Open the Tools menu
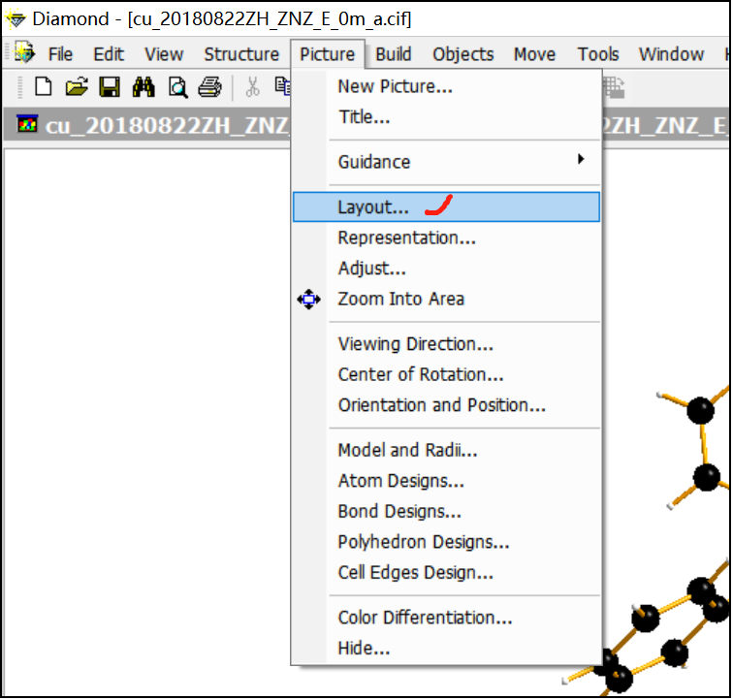Viewport: 733px width, 700px height. 598,54
